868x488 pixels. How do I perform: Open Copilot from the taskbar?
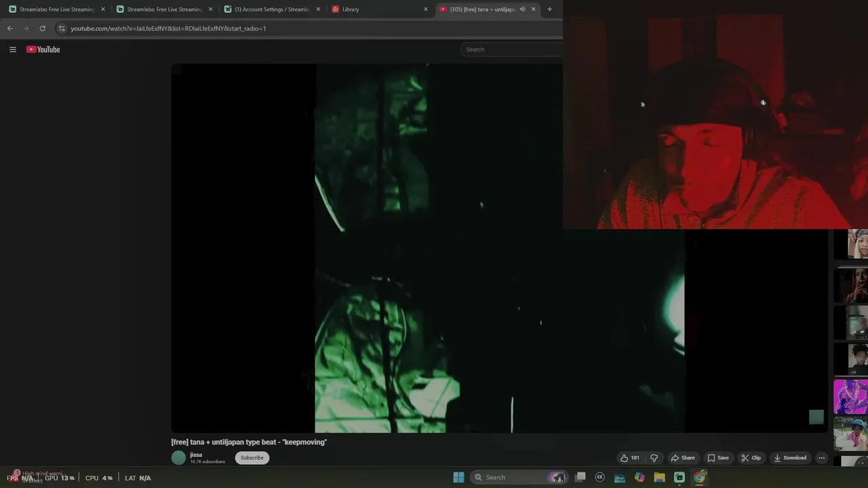tap(639, 477)
